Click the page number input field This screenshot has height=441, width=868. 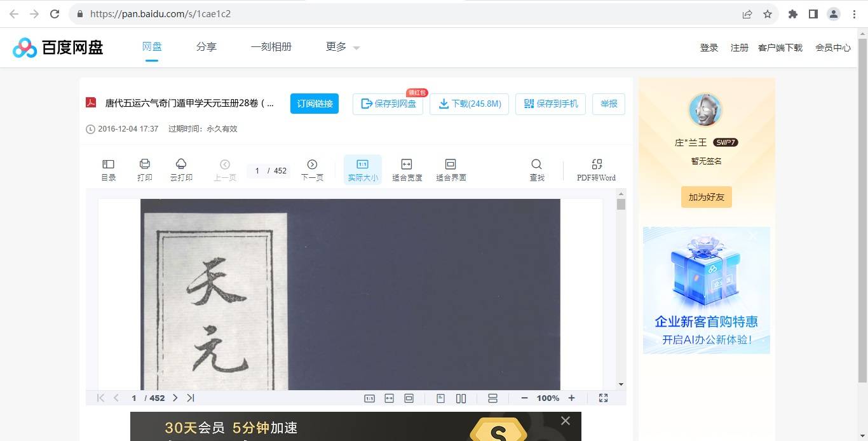tap(257, 170)
